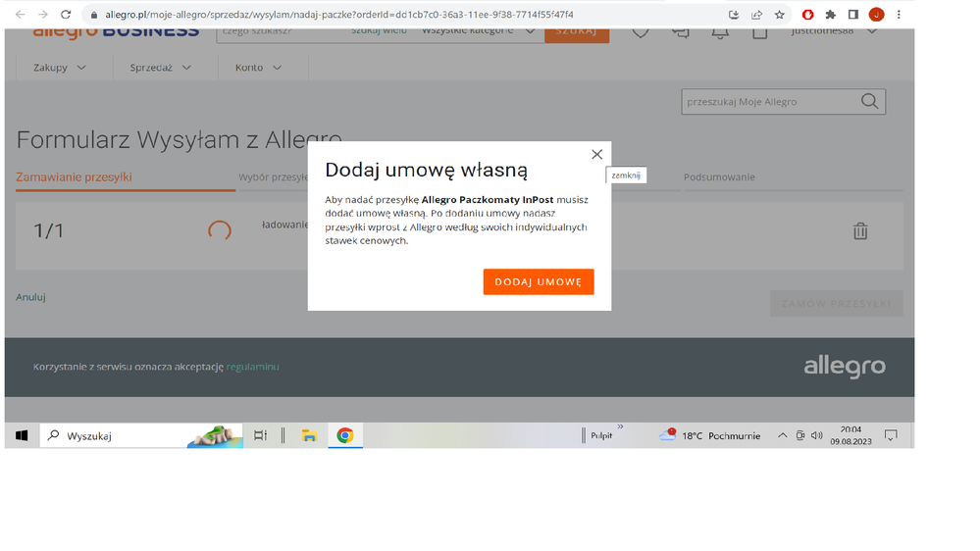Open the Extensions puzzle icon
The height and width of the screenshot is (551, 980).
831,15
